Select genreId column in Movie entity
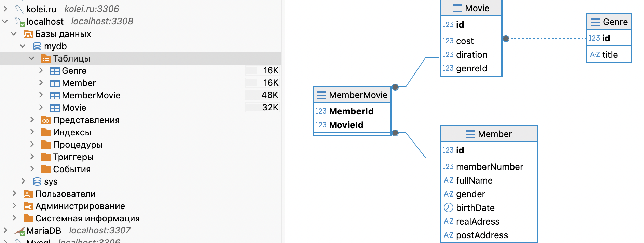This screenshot has width=644, height=243. coord(471,68)
